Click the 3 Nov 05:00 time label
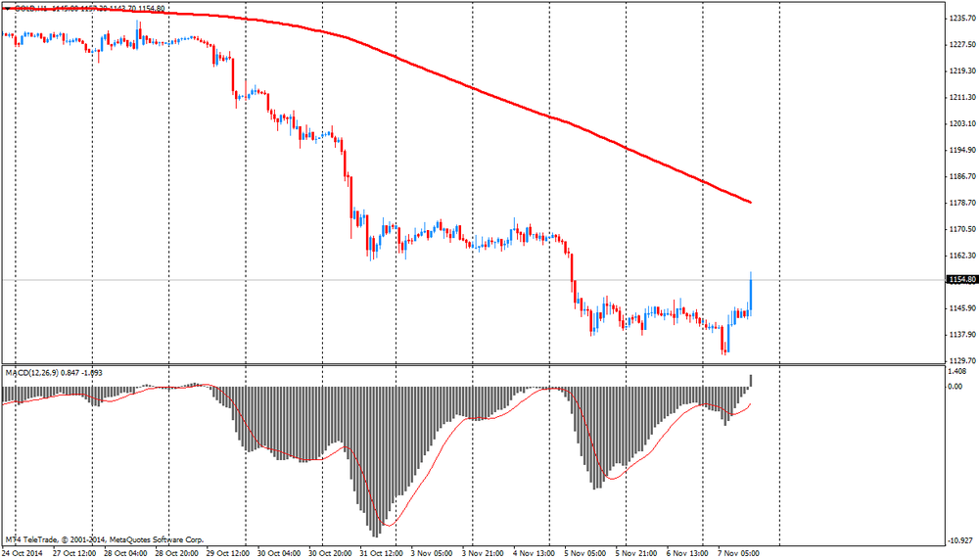Viewport: 979px width, 560px height. tap(432, 553)
